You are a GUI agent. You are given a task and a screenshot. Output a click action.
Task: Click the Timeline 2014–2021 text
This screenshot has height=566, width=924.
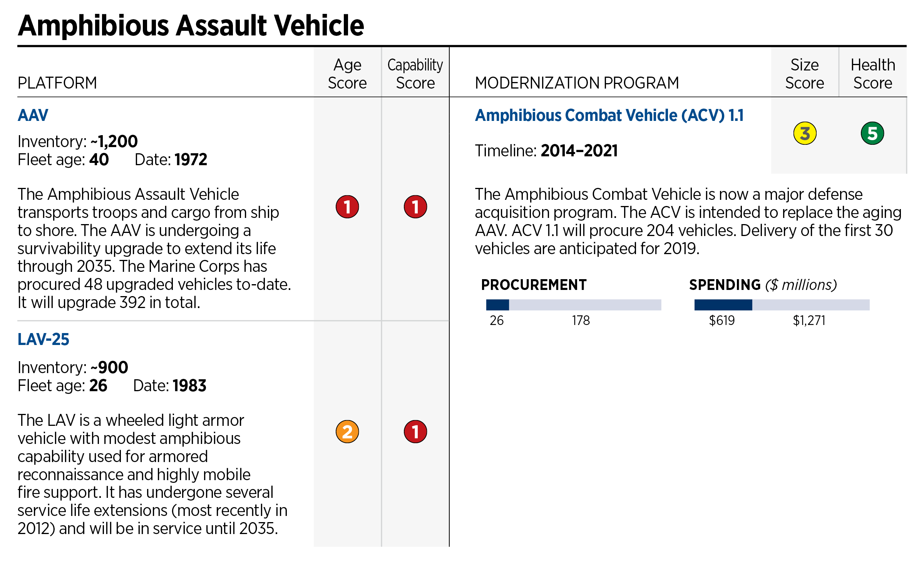(x=546, y=151)
